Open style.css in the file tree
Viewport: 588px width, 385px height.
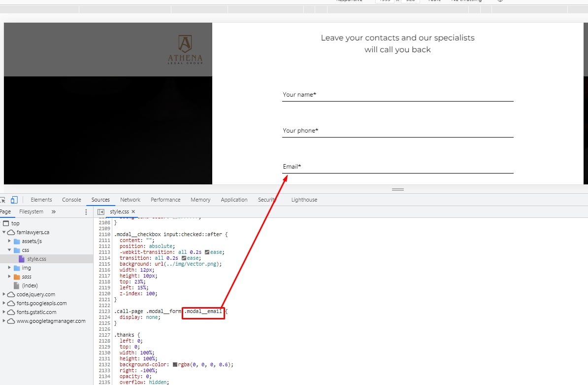click(x=37, y=259)
